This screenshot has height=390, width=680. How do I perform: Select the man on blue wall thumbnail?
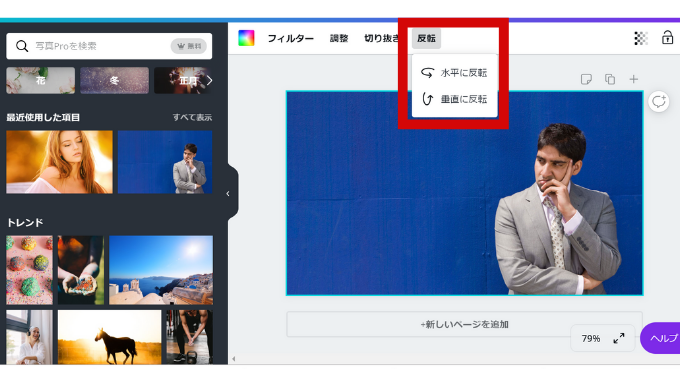(165, 162)
